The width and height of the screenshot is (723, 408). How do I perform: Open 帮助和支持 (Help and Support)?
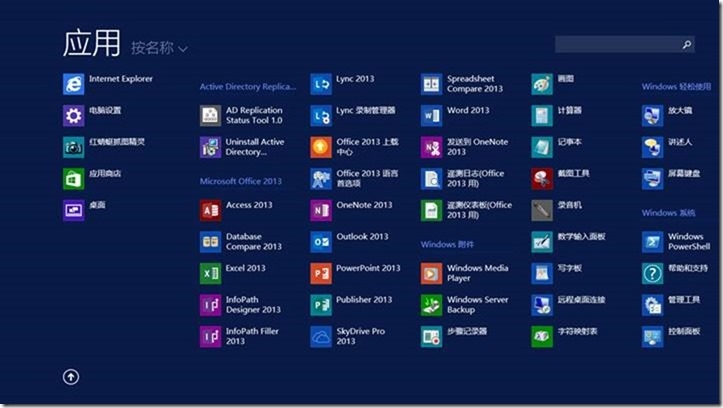[675, 273]
